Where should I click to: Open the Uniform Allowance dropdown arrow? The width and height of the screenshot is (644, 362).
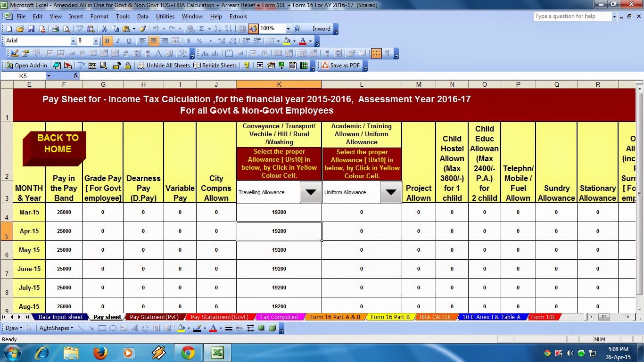[x=391, y=192]
